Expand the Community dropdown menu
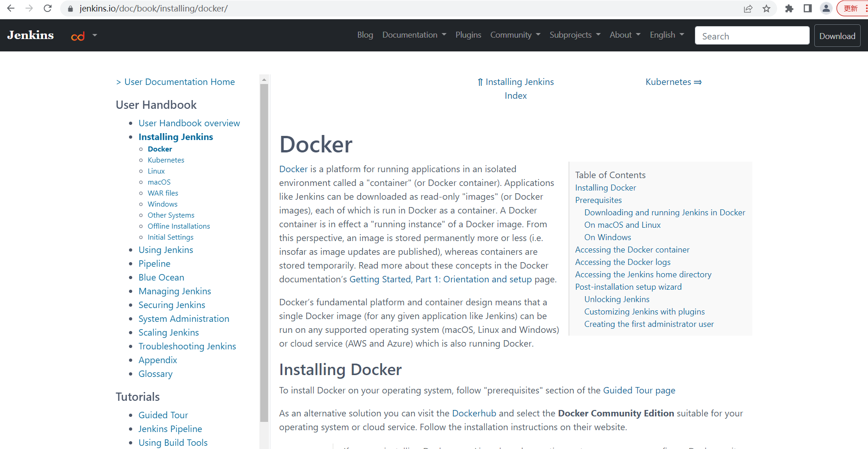868x449 pixels. click(x=515, y=35)
